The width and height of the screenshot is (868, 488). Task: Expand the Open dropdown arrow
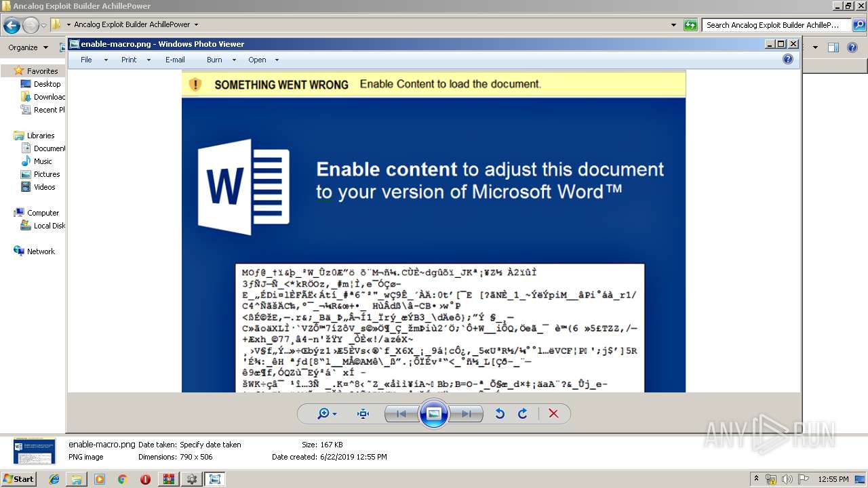pyautogui.click(x=277, y=60)
